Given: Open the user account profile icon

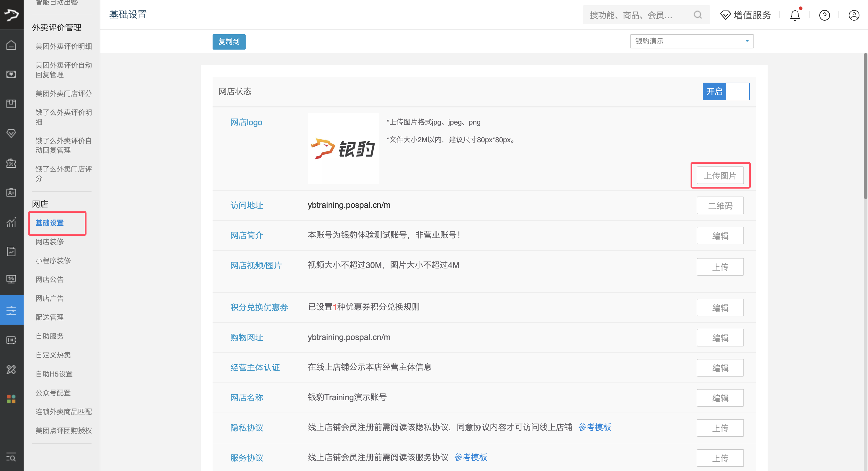Looking at the screenshot, I should 854,15.
